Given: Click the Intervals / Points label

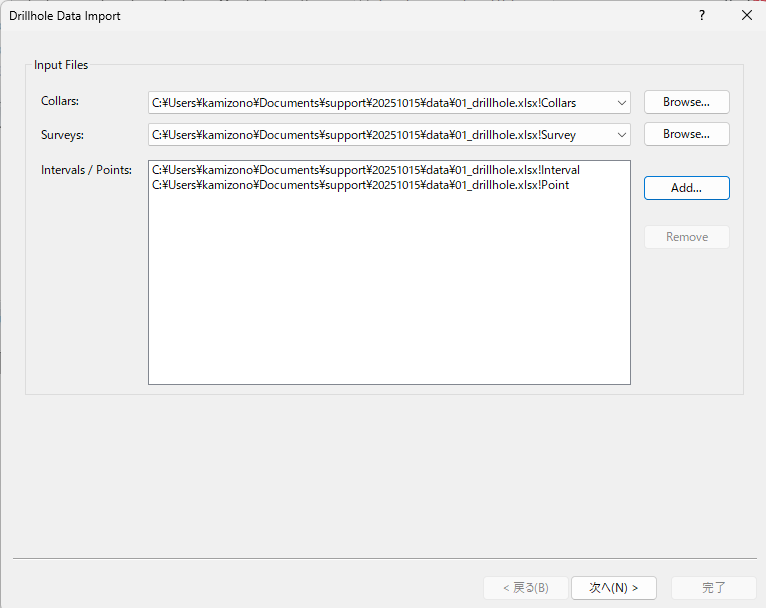Looking at the screenshot, I should (86, 170).
